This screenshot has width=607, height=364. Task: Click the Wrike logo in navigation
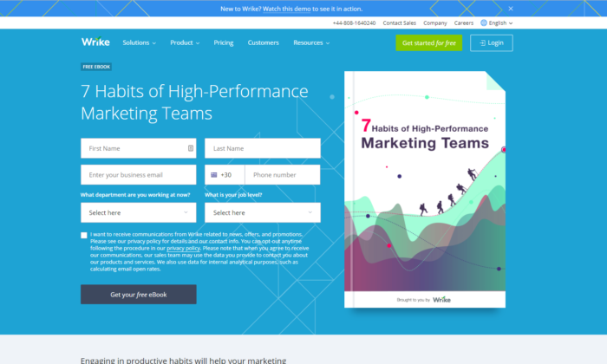pyautogui.click(x=95, y=42)
